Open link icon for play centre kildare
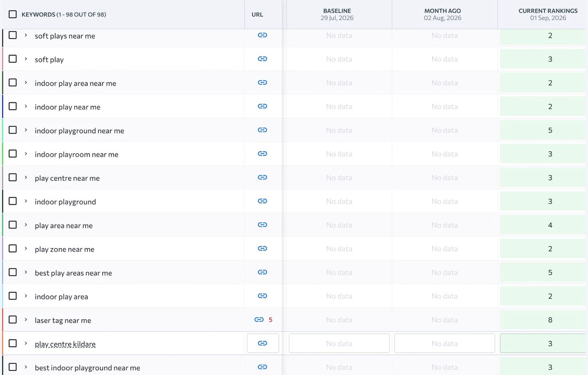588x375 pixels. [262, 343]
